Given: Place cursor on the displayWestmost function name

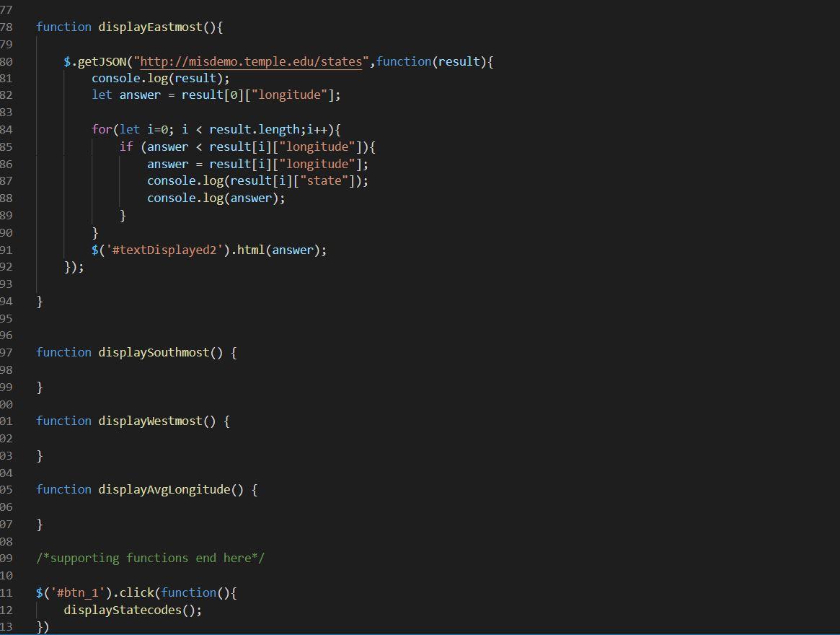Looking at the screenshot, I should coord(152,421).
